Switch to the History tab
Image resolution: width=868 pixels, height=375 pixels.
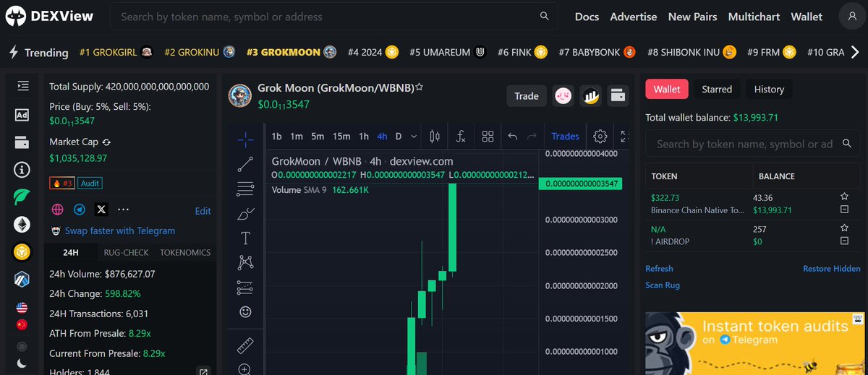coord(769,89)
